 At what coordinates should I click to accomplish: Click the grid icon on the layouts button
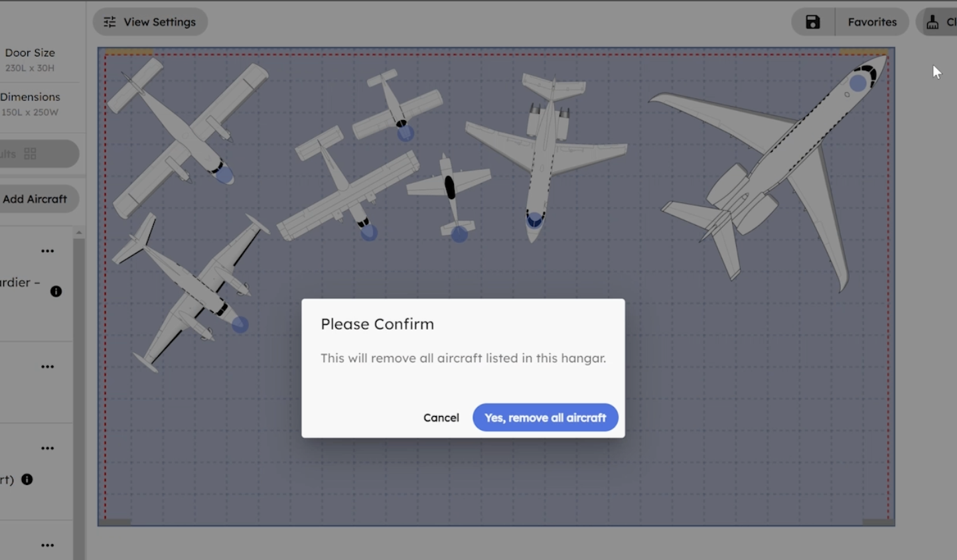point(30,154)
